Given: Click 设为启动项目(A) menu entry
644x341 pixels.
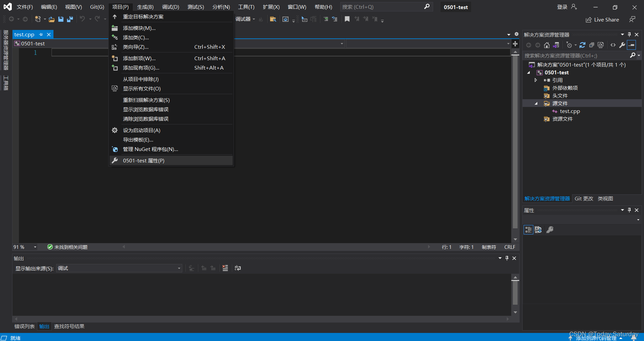Looking at the screenshot, I should [172, 130].
